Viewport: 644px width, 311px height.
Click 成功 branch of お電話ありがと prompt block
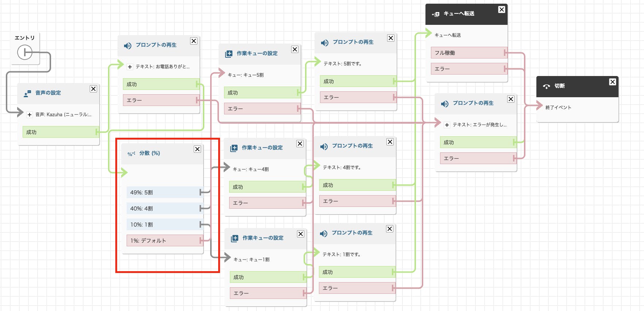161,84
